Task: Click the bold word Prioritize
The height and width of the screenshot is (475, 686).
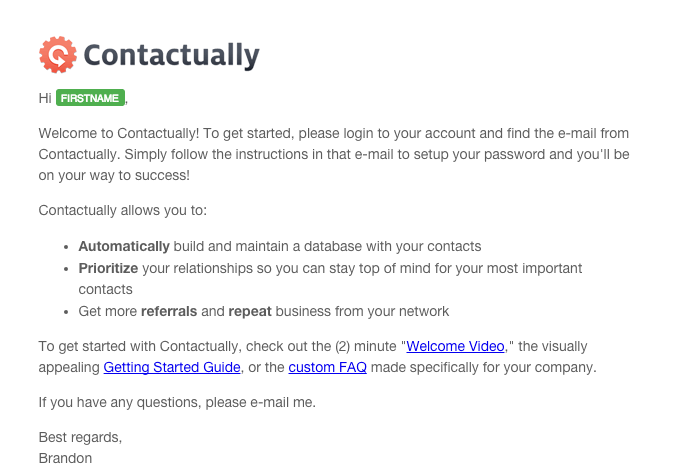Action: 108,268
